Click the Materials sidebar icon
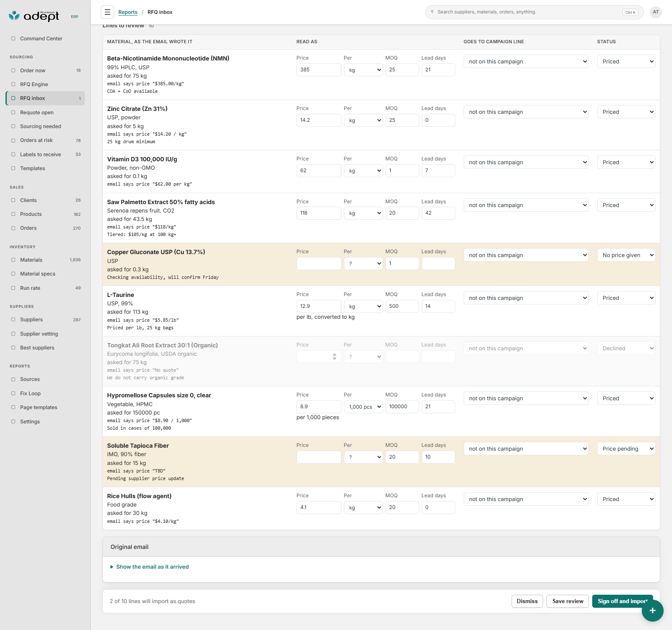 coord(13,260)
